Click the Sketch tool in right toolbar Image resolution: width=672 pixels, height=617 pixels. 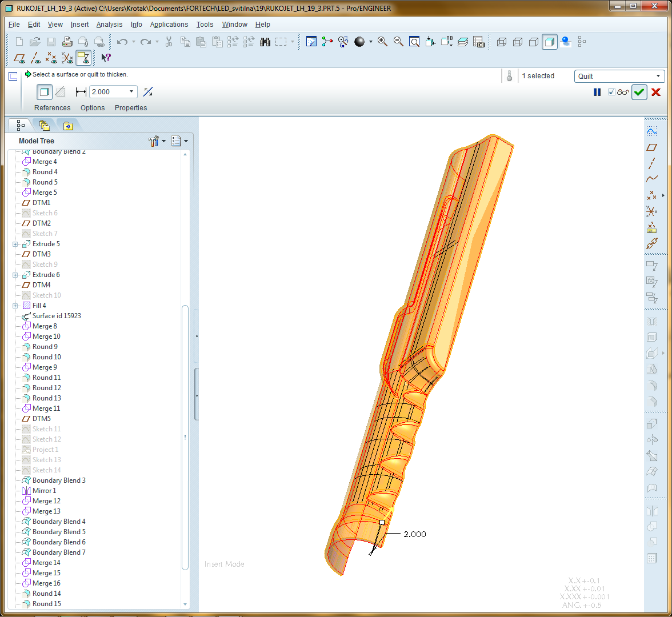(x=651, y=131)
